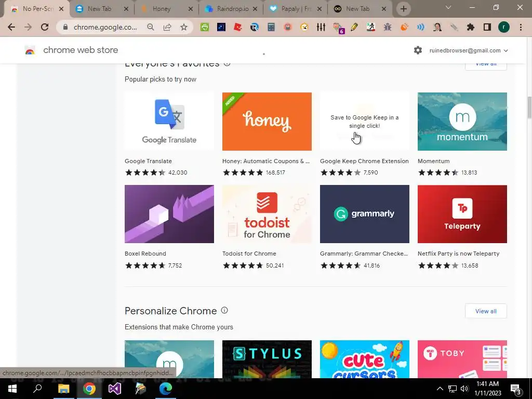
Task: Reload the current page
Action: tap(45, 27)
